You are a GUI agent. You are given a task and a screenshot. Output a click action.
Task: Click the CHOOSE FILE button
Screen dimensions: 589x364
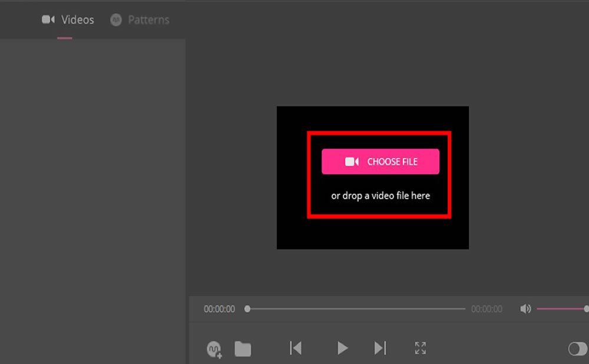coord(380,161)
